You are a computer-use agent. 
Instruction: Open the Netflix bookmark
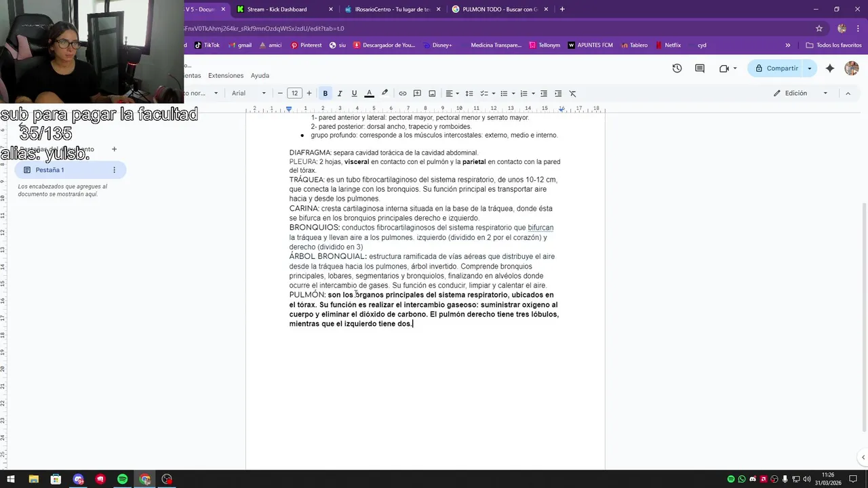point(667,45)
